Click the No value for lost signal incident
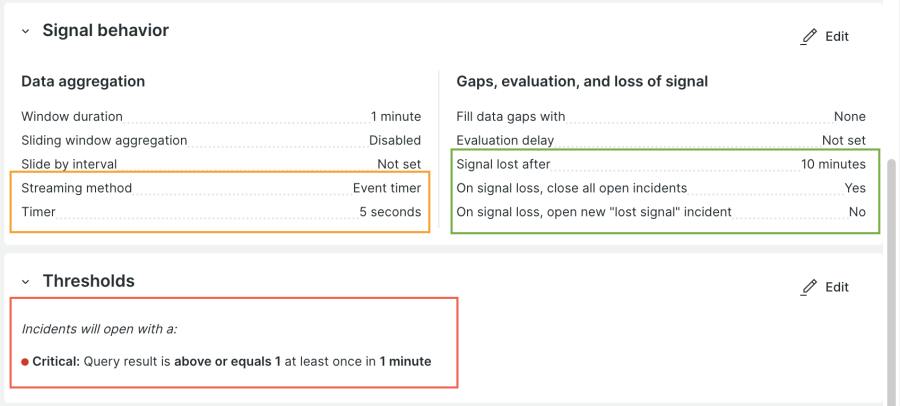 click(x=857, y=212)
